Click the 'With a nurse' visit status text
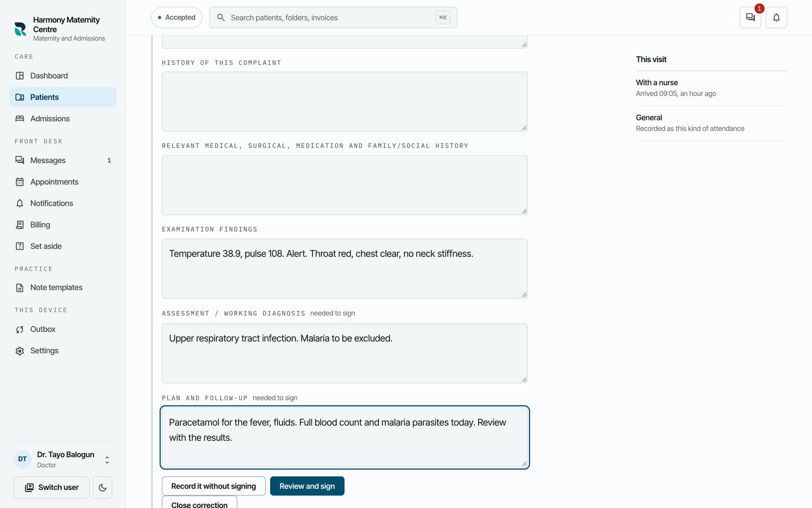 tap(657, 82)
